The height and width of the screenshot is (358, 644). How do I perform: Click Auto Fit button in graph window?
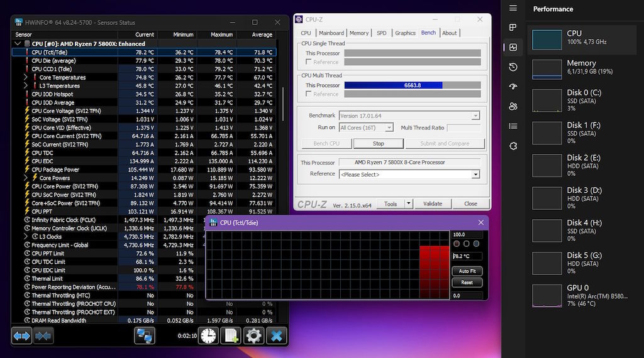tap(467, 271)
